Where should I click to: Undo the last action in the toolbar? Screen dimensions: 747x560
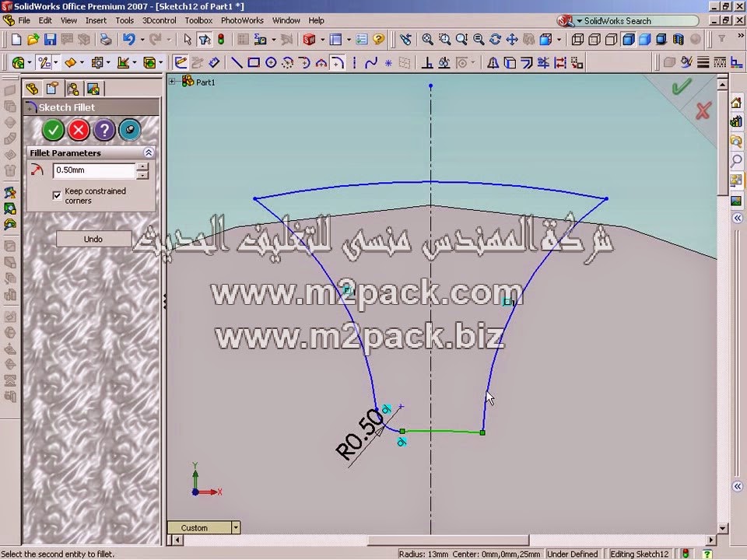[x=128, y=39]
